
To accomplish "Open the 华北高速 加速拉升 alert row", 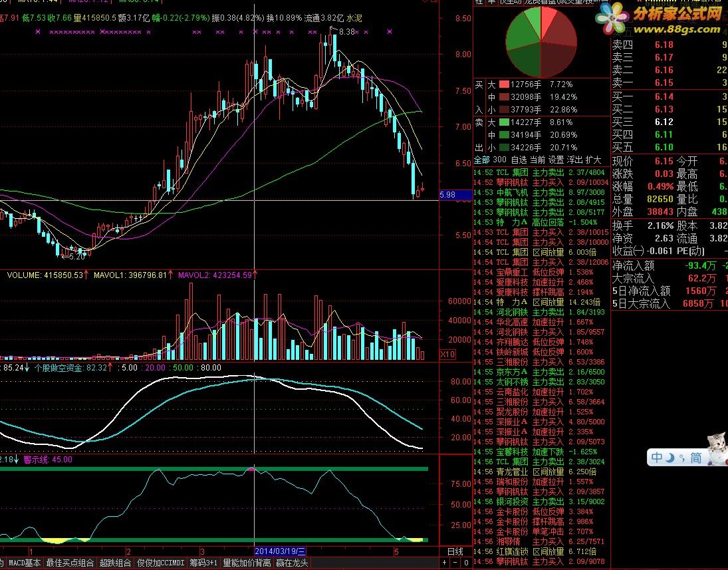I will [541, 322].
